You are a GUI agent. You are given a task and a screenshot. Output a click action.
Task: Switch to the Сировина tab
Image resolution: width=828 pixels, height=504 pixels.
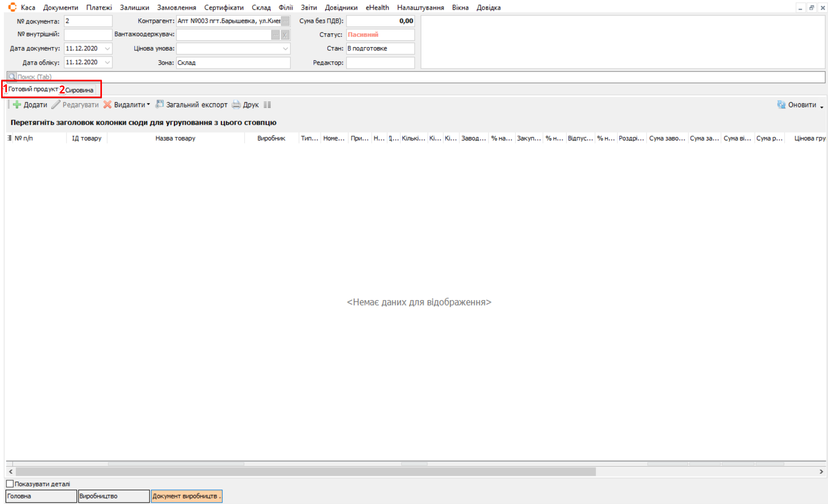(x=79, y=90)
